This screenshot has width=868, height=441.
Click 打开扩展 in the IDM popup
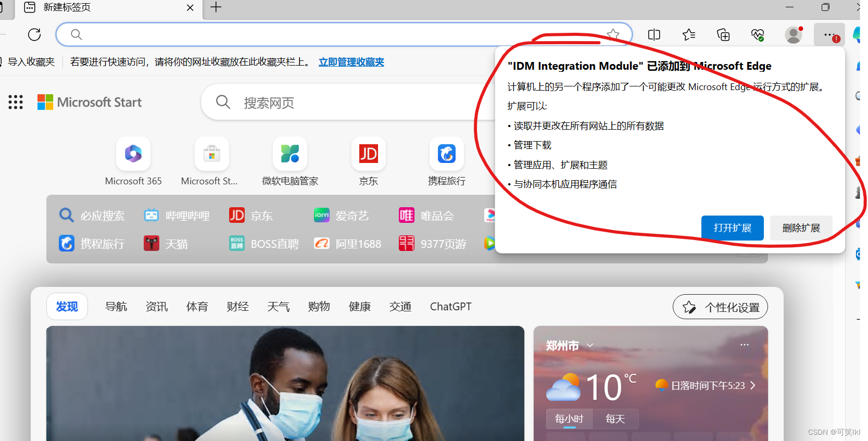pyautogui.click(x=733, y=228)
